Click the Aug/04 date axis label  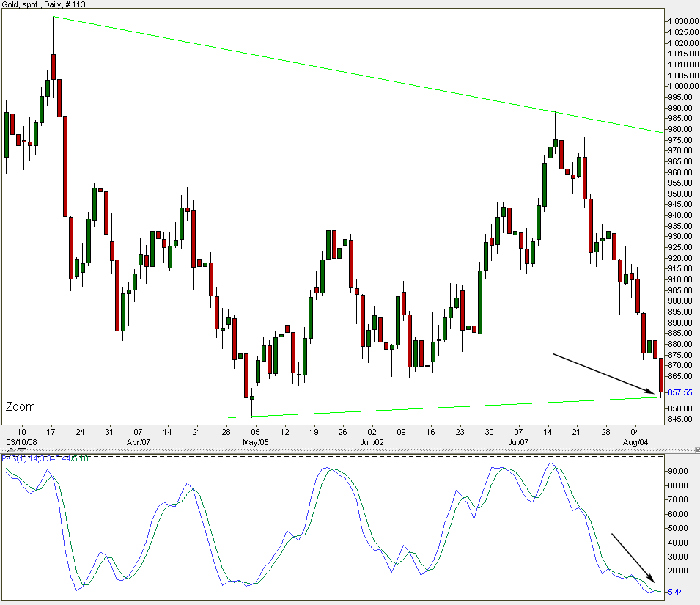pos(635,443)
